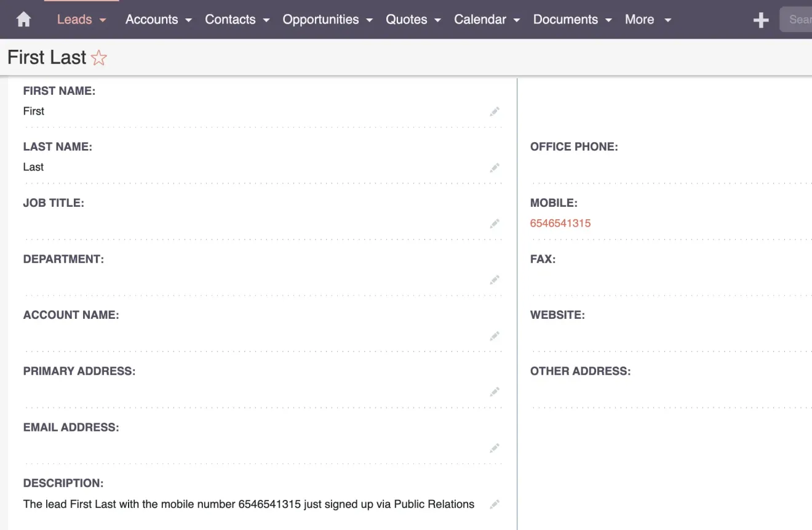Click the Job Title inline edit pencil
This screenshot has height=530, width=812.
[495, 223]
